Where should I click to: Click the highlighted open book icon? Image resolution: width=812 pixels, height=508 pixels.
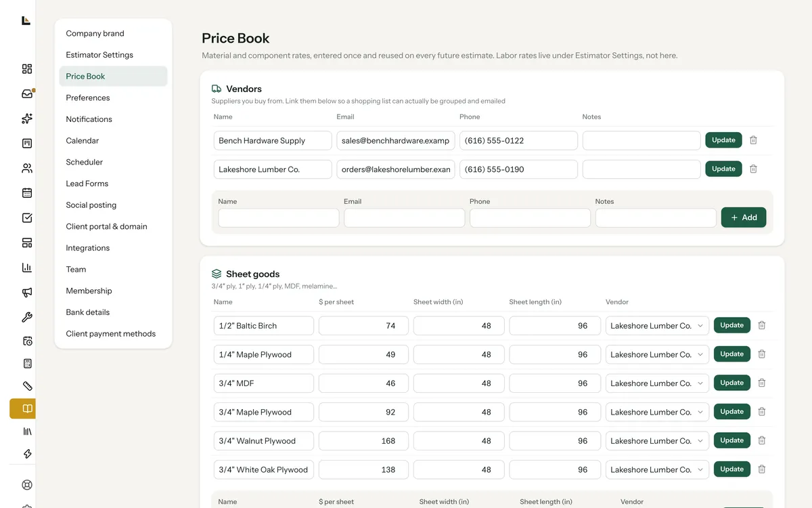click(23, 408)
